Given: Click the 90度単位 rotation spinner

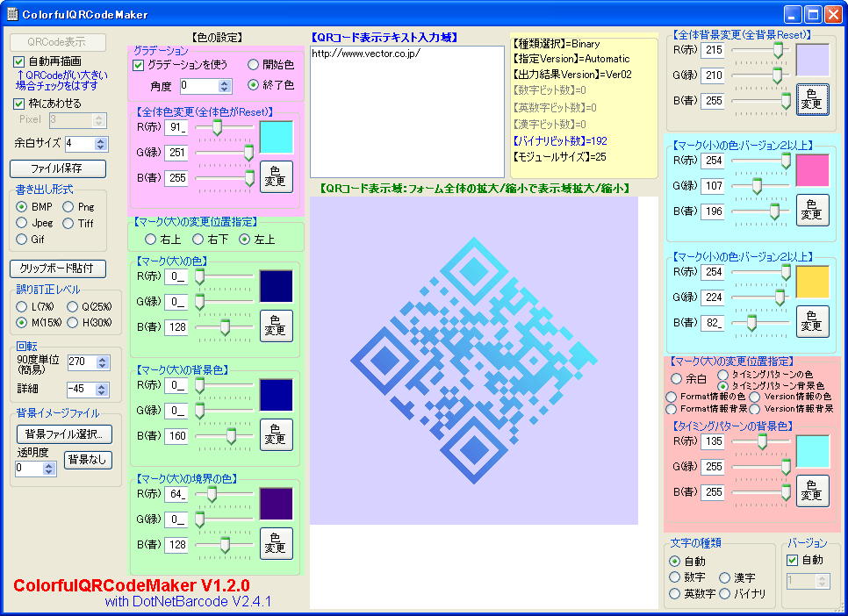Looking at the screenshot, I should (103, 362).
